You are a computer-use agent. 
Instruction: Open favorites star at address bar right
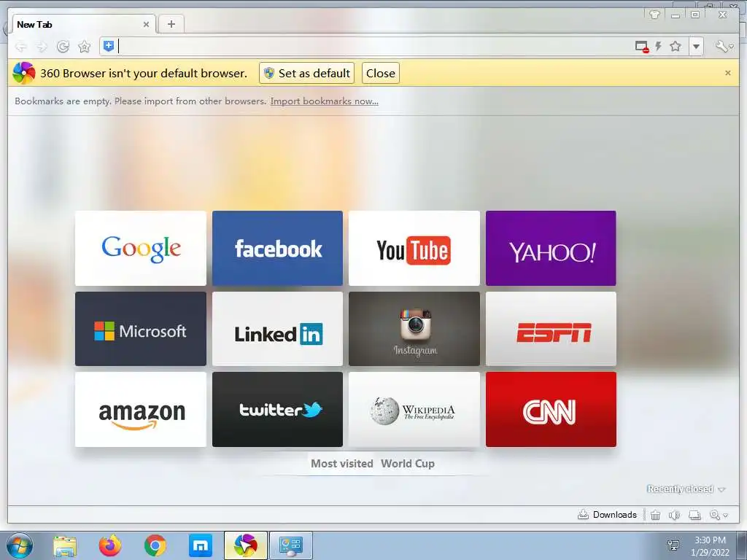[676, 46]
